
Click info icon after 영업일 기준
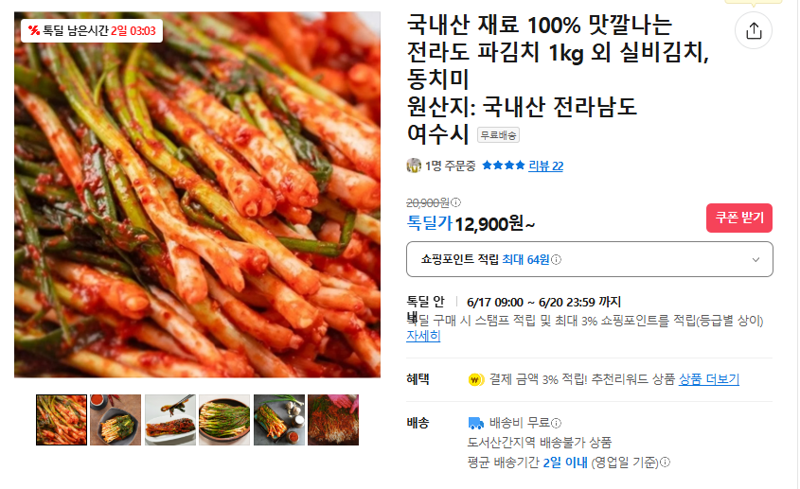tap(665, 462)
